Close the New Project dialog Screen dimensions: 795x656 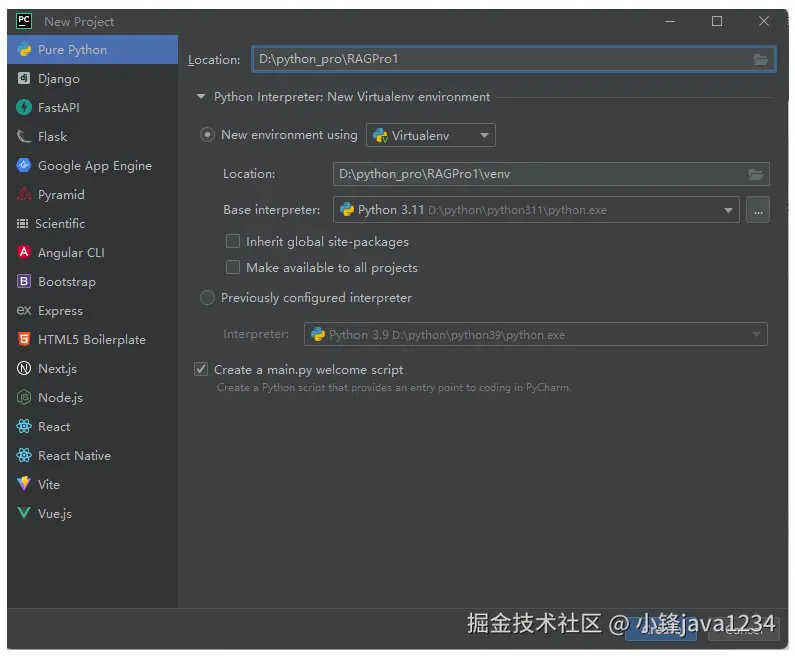[x=764, y=21]
